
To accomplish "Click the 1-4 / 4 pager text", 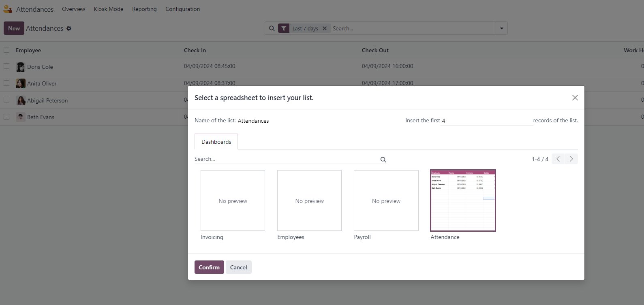I will coord(540,159).
